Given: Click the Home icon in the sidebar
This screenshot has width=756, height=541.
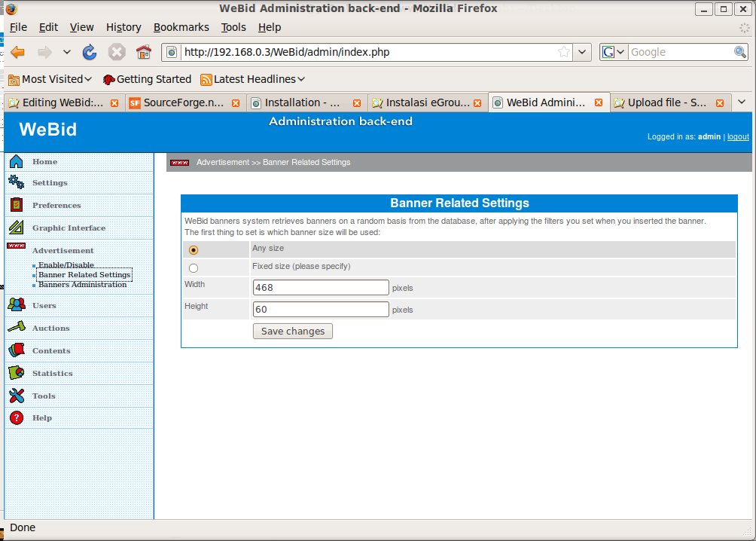Looking at the screenshot, I should click(16, 161).
